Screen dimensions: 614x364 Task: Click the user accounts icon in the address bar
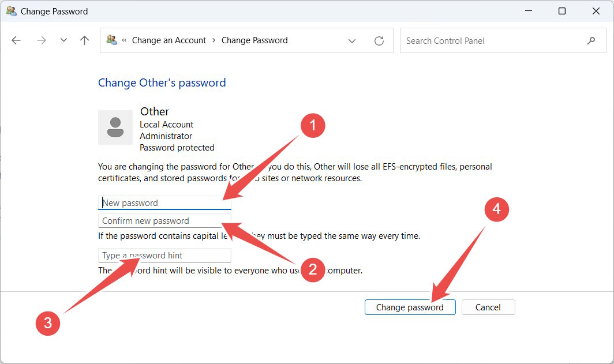point(111,40)
